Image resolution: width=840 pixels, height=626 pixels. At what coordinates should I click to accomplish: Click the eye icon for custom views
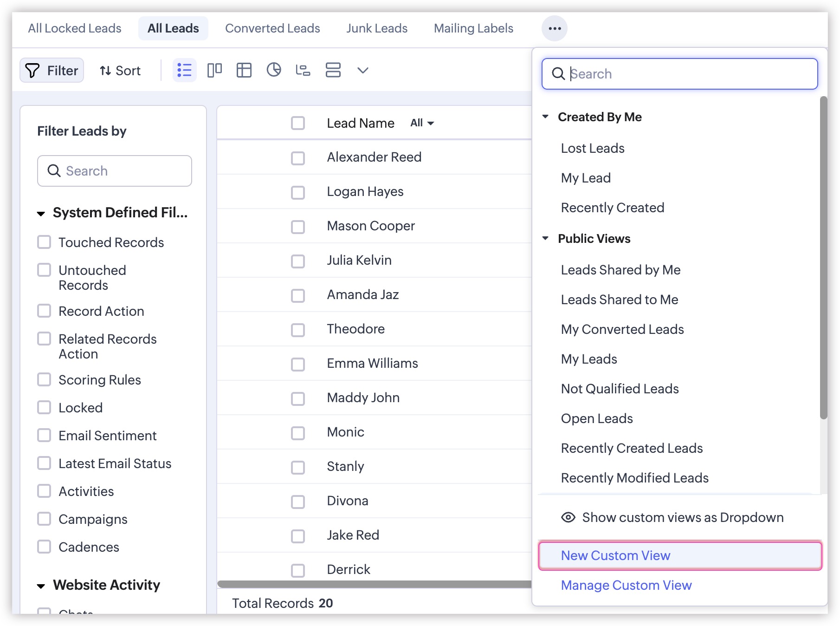[568, 517]
